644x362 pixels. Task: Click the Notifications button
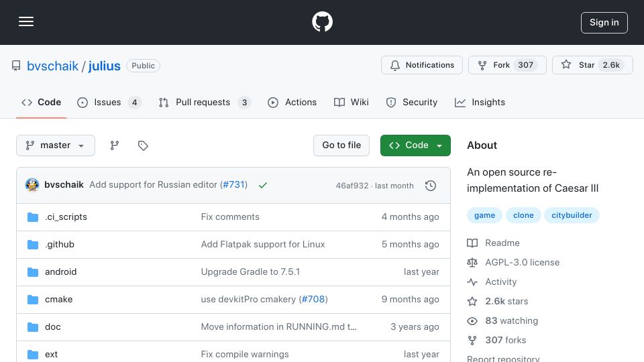pyautogui.click(x=422, y=65)
